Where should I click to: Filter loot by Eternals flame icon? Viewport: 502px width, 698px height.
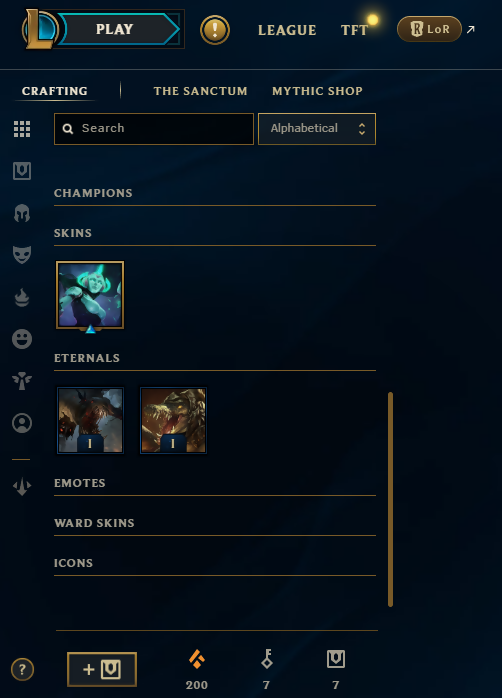[x=22, y=297]
